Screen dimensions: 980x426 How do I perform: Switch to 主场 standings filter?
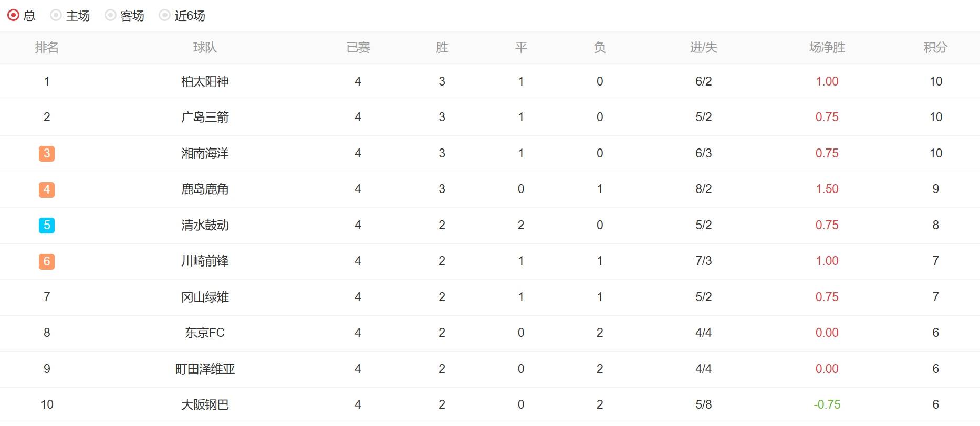tap(56, 15)
